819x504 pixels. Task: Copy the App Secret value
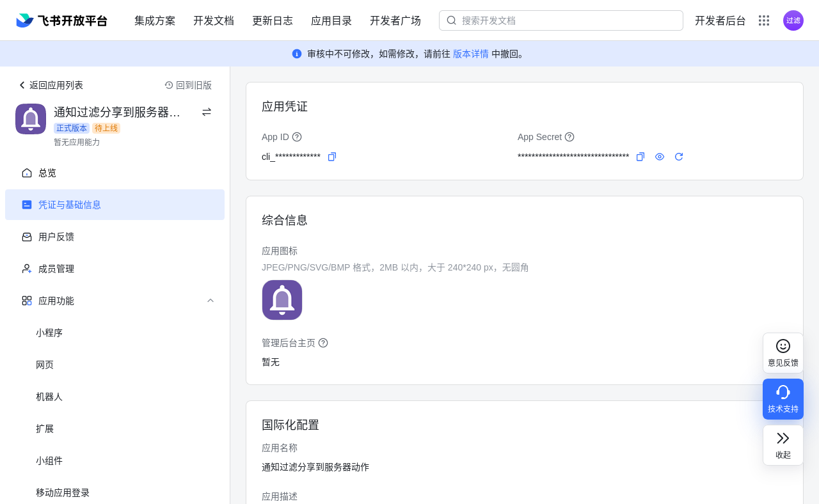640,157
